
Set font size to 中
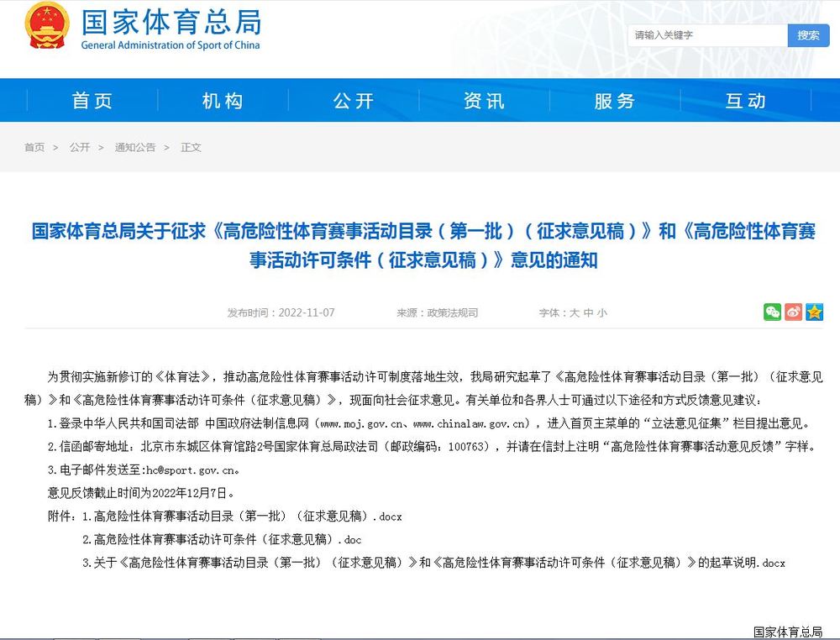(588, 312)
